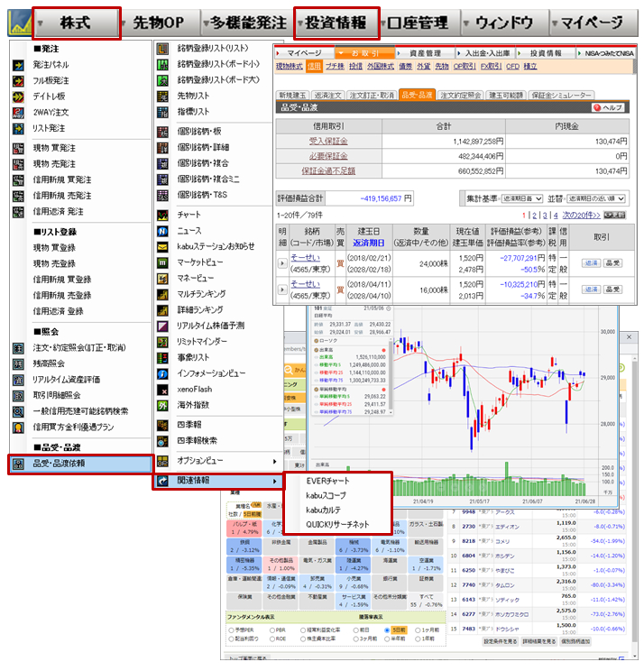Viewport: 644px width, 671px height.
Task: Select the 経常利益変化率 radio button
Action: (303, 630)
